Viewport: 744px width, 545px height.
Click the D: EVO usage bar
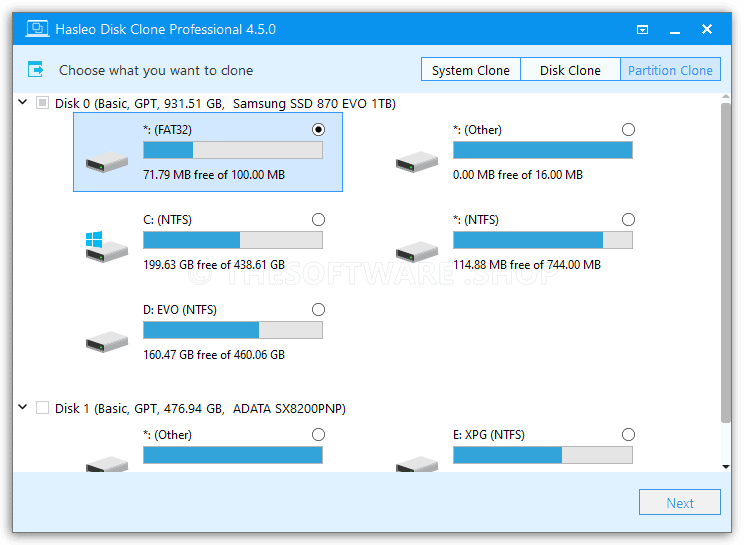pos(232,330)
